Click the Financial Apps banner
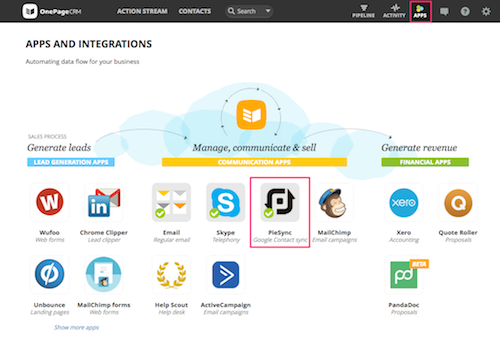This screenshot has width=500, height=360. coord(425,162)
